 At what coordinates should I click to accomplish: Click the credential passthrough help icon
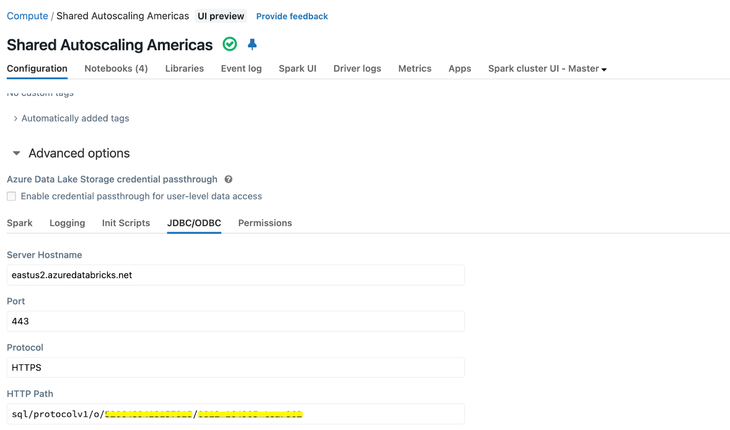point(228,180)
